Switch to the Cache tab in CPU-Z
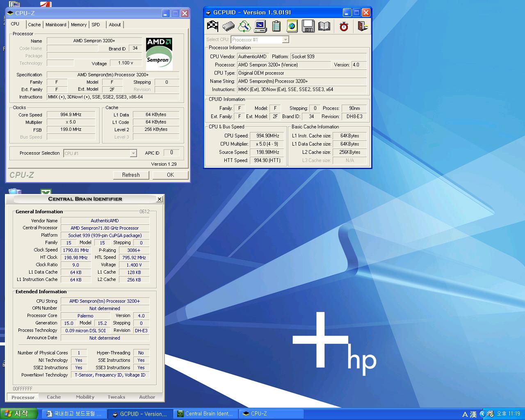 coord(34,25)
